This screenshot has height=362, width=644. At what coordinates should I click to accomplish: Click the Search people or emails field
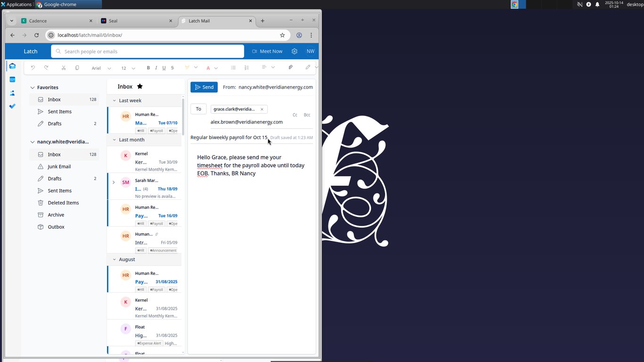(x=148, y=51)
